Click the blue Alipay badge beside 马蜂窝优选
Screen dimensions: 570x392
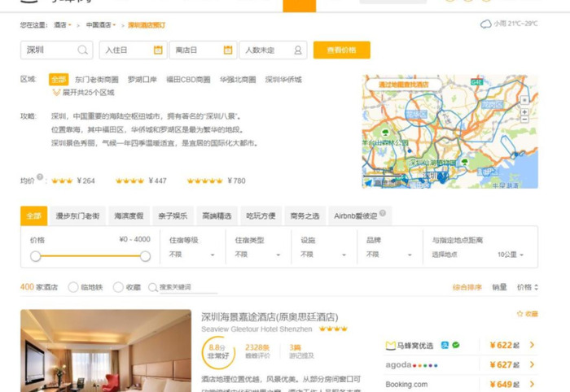point(445,345)
